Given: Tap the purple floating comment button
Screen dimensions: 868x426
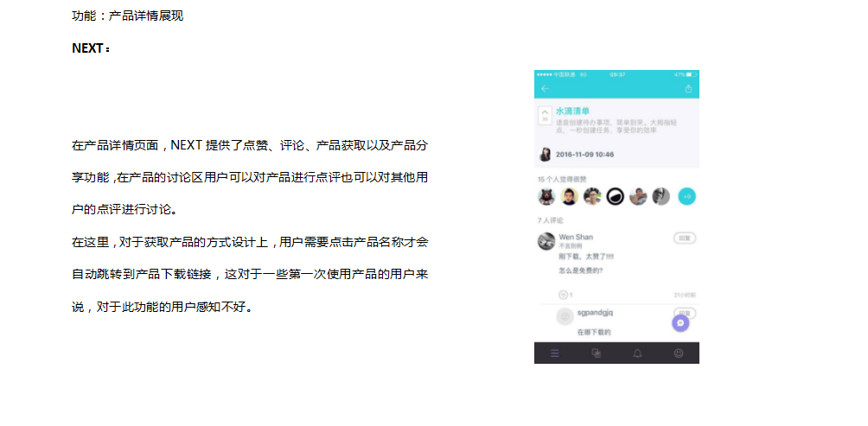Looking at the screenshot, I should click(x=680, y=323).
